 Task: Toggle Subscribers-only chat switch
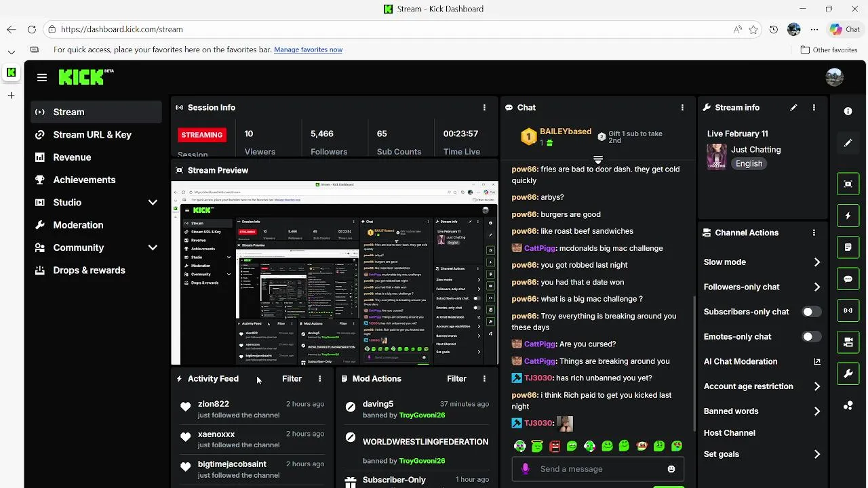(x=812, y=312)
